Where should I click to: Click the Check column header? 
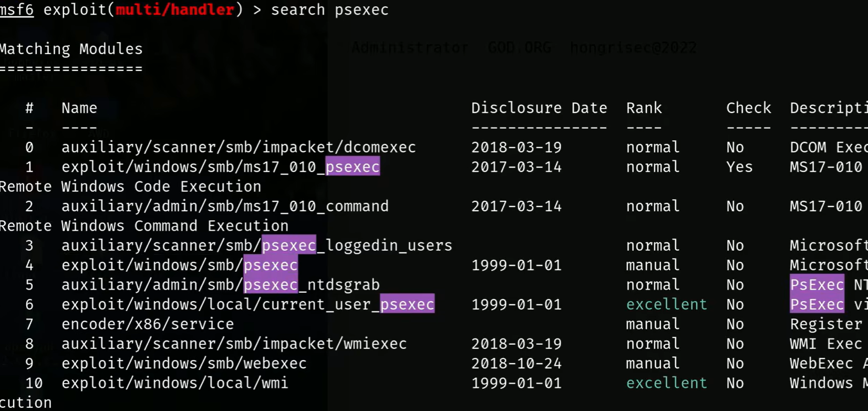pyautogui.click(x=749, y=108)
